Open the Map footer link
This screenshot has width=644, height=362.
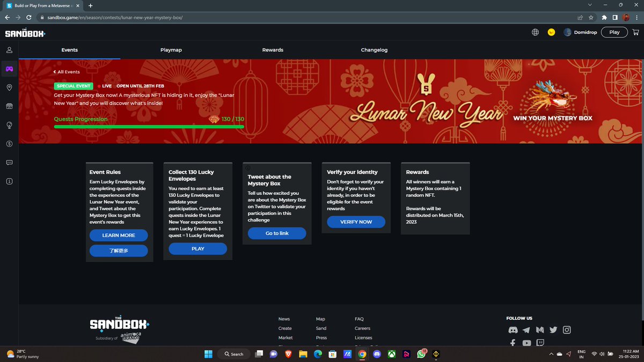click(320, 319)
